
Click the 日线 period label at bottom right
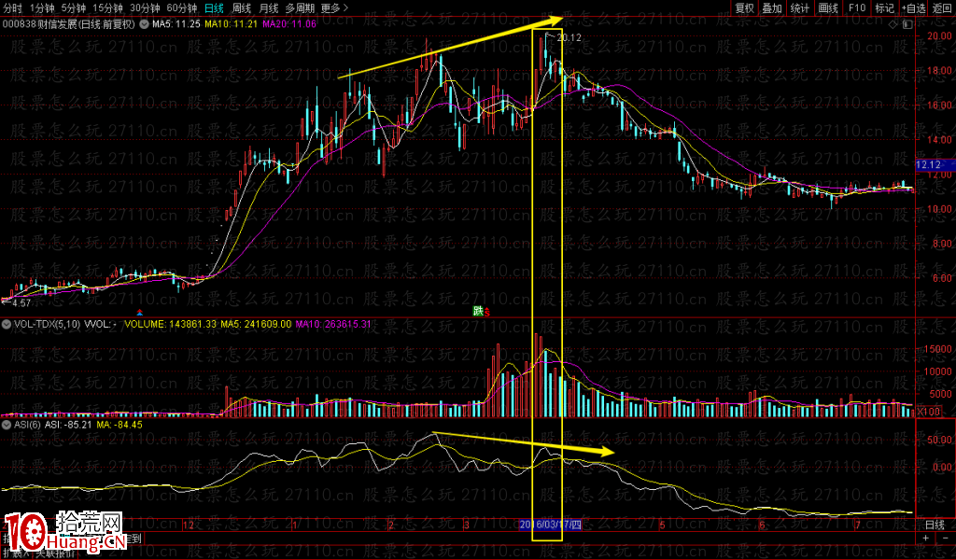click(935, 525)
